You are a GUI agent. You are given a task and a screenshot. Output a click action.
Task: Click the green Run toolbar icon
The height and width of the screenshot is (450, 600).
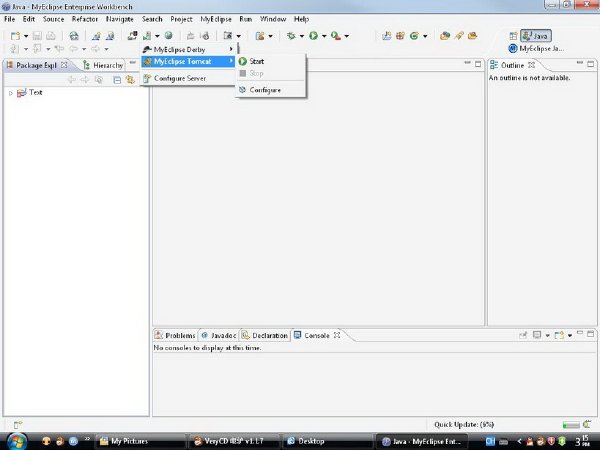(x=313, y=36)
